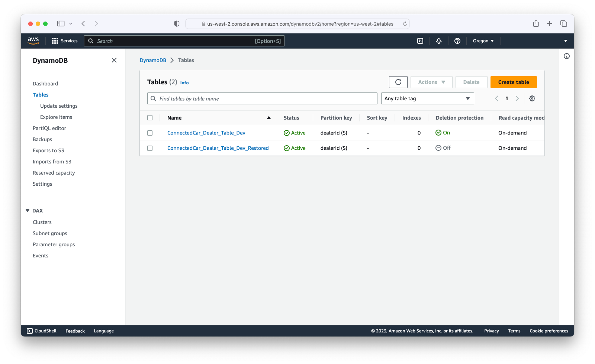
Task: Open Exports to S3
Action: pyautogui.click(x=48, y=150)
